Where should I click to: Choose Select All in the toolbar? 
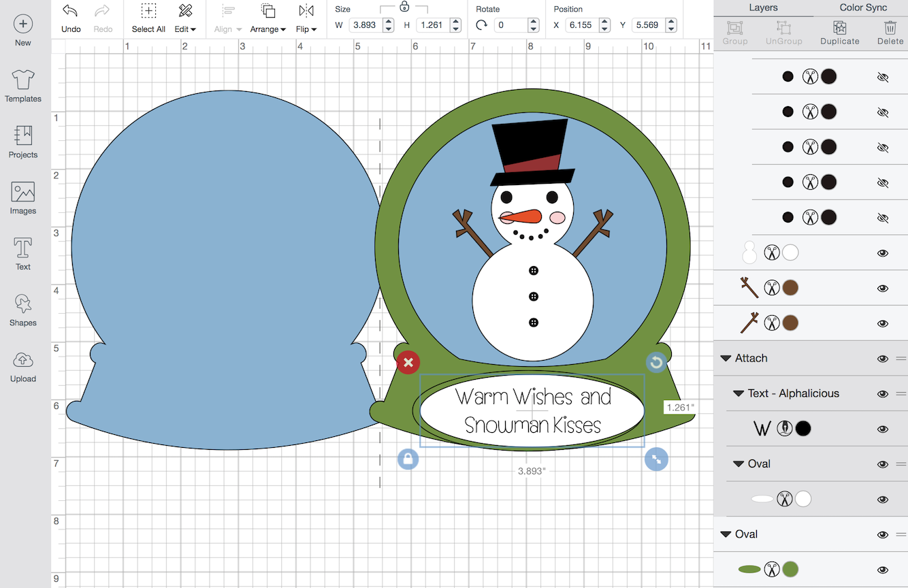[x=148, y=18]
